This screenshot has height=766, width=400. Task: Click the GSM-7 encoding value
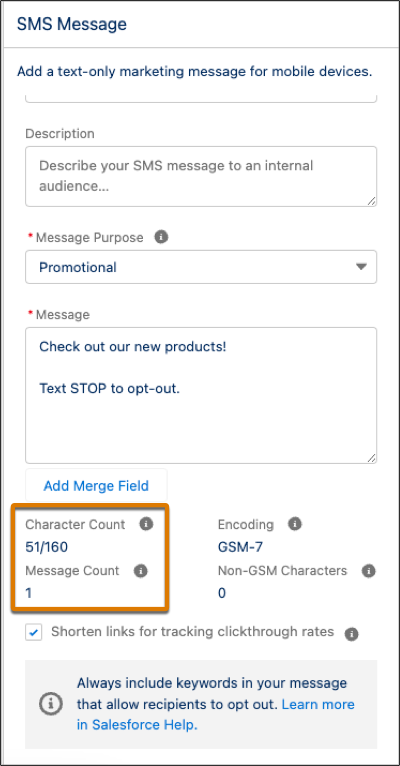tap(240, 547)
